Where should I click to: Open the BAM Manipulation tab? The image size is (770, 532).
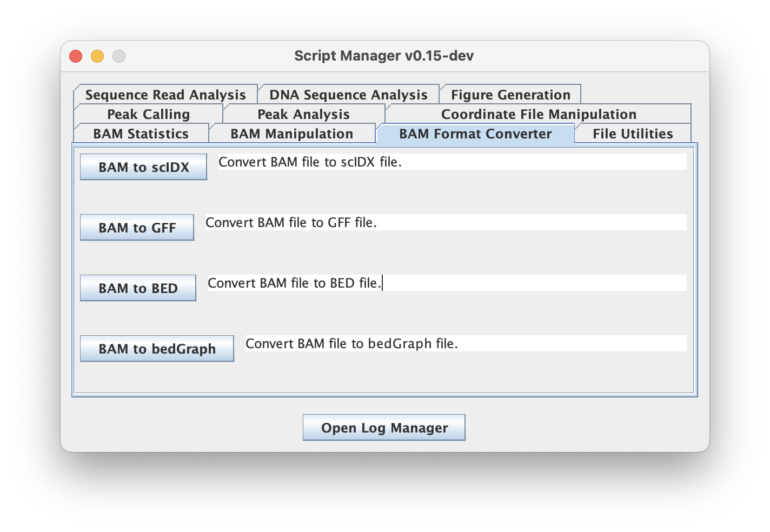(x=292, y=134)
